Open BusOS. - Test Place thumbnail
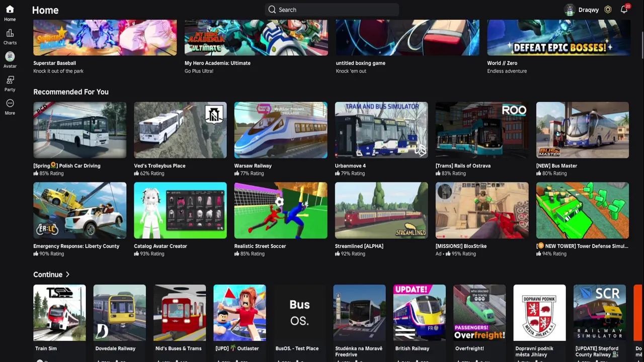The height and width of the screenshot is (362, 644). pos(299,313)
